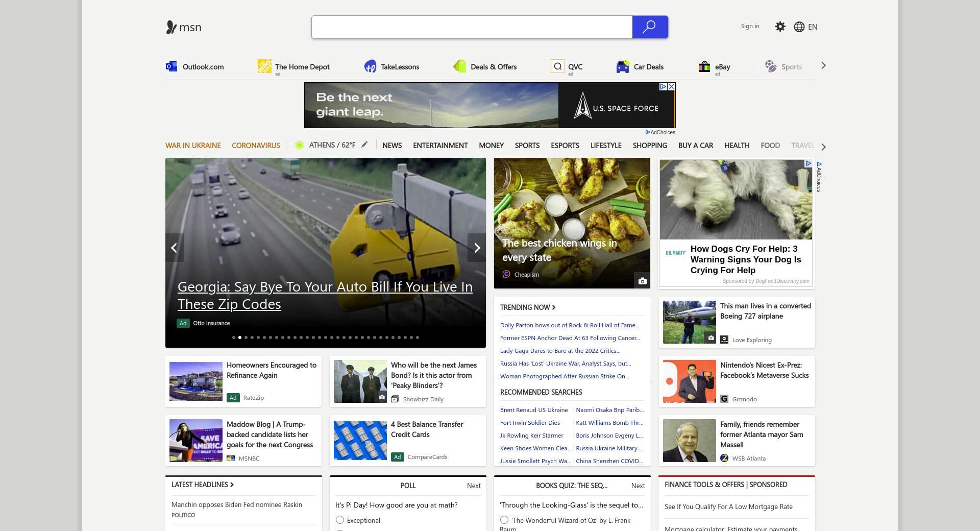Open the QVC shortcut icon

tap(557, 66)
